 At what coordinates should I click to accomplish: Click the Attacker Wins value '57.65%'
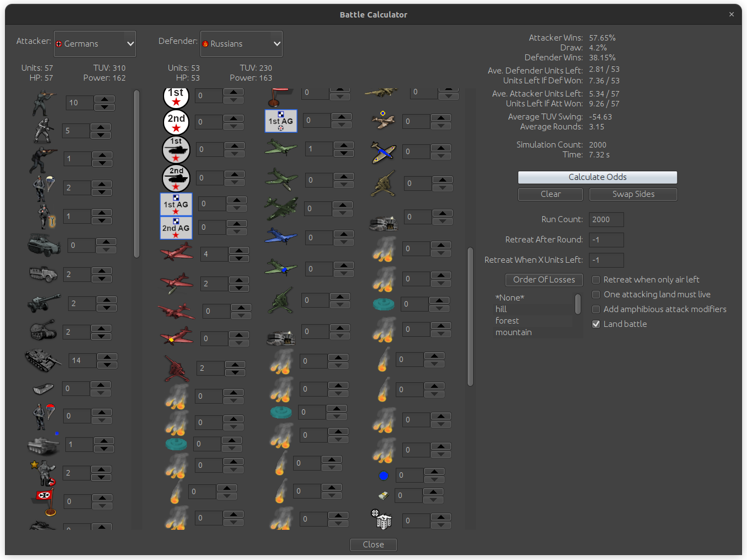pos(602,38)
